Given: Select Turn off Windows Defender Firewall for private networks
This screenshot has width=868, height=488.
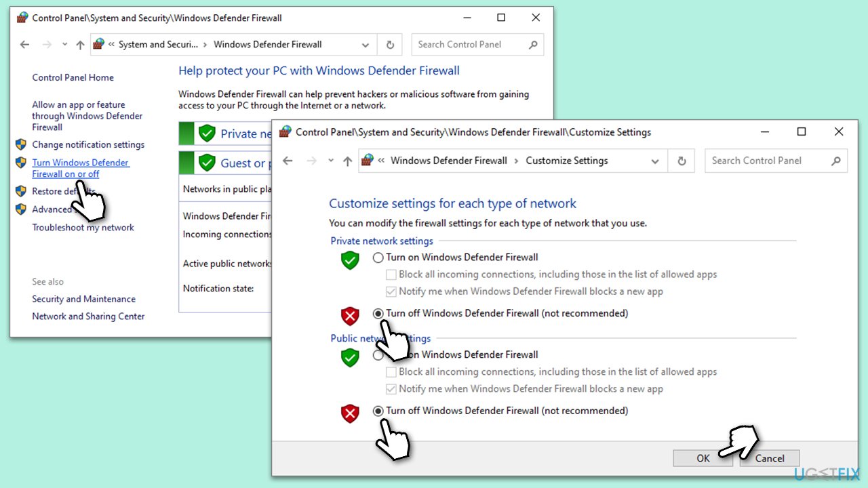Looking at the screenshot, I should 378,314.
